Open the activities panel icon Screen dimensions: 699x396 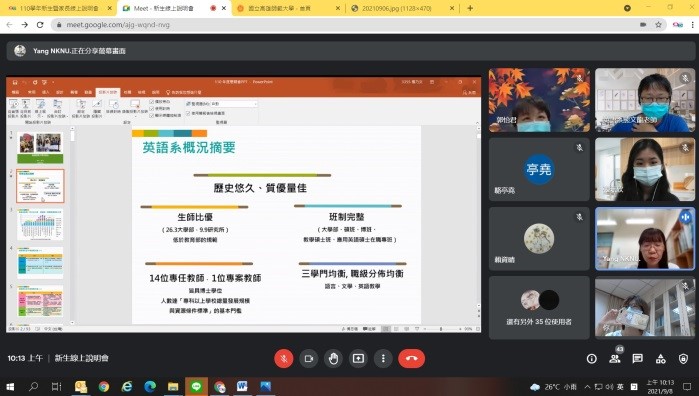[661, 359]
